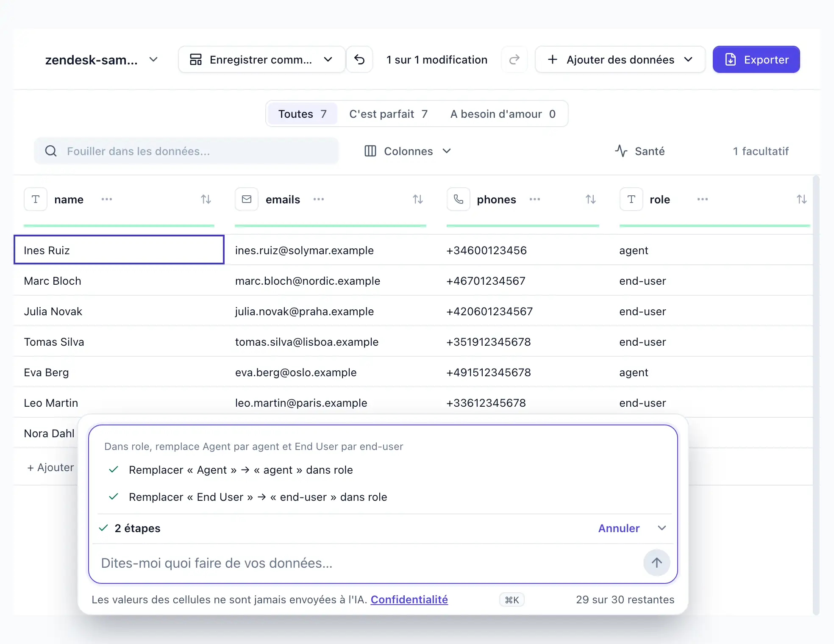Screen dimensions: 834x644
Task: Click the envelope icon for emails column
Action: [x=247, y=199]
